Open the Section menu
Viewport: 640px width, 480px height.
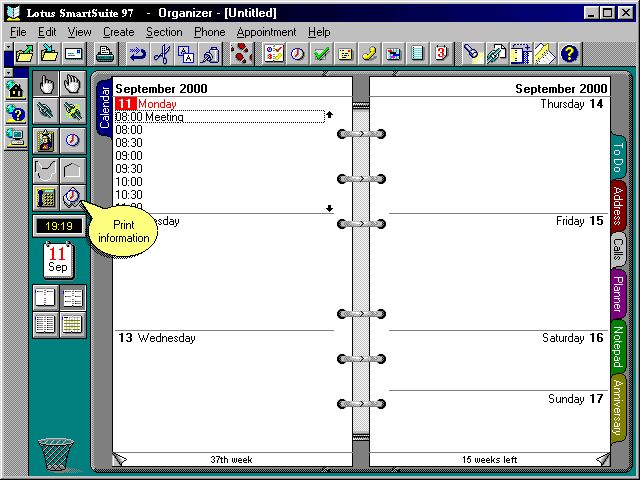click(x=164, y=32)
